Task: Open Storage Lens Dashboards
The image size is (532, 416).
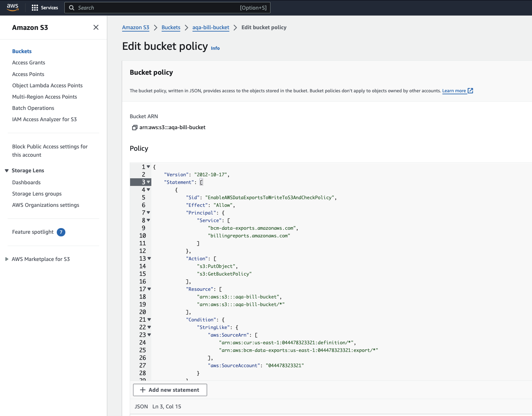Action: click(x=27, y=183)
